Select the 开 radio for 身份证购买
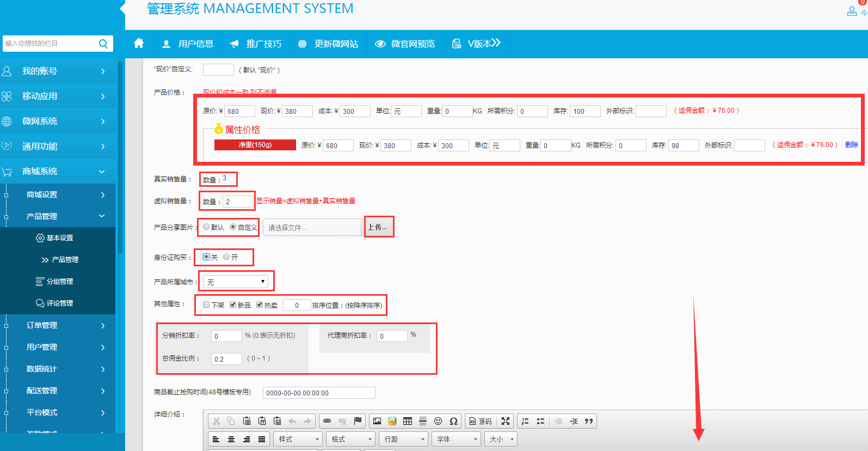The width and height of the screenshot is (868, 451). tap(226, 257)
